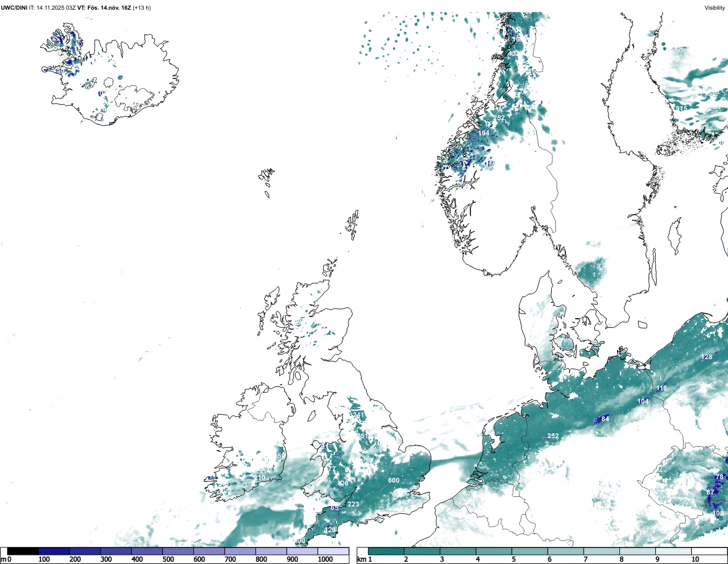This screenshot has height=564, width=728.
Task: Click the '84' visibility value
Action: (x=605, y=419)
